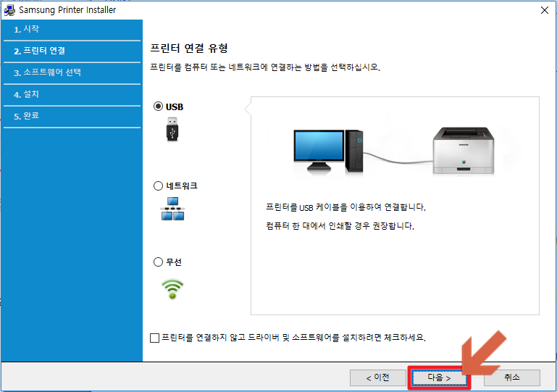Open step 1. 시작 in sidebar
This screenshot has width=557, height=392.
72,30
